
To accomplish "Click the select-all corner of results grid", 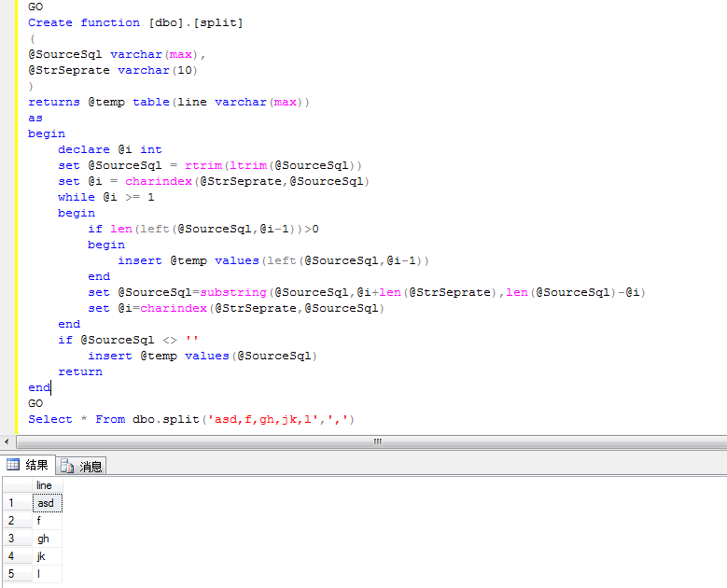I will click(18, 485).
